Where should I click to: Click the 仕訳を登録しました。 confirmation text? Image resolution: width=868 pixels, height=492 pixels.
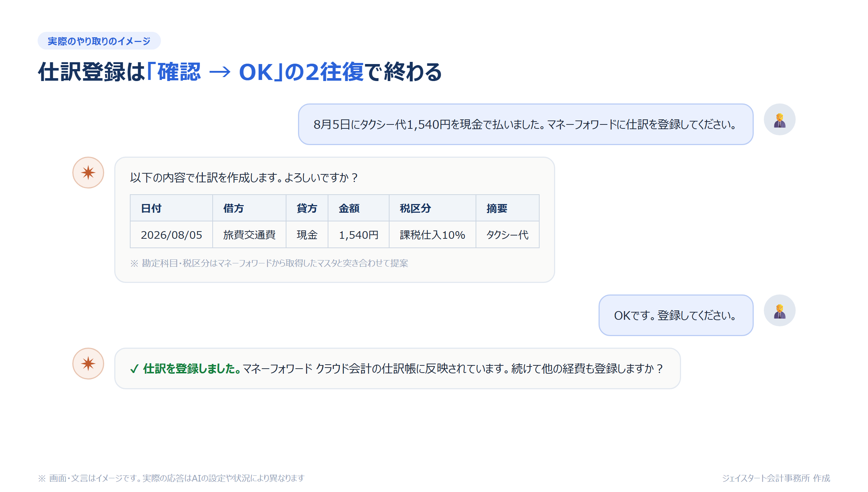pos(192,369)
